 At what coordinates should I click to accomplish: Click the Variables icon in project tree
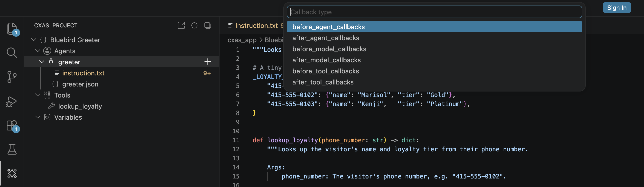pos(47,117)
